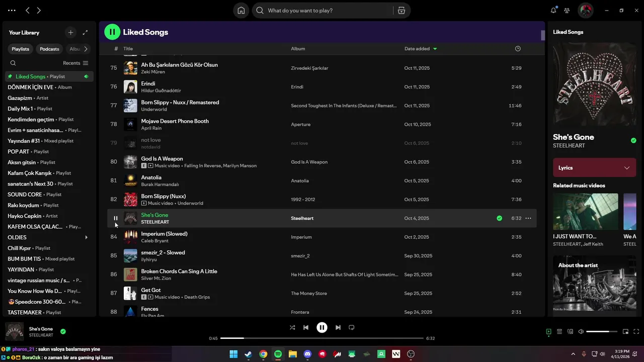644x362 pixels.
Task: Skip to the previous track
Action: click(306, 327)
